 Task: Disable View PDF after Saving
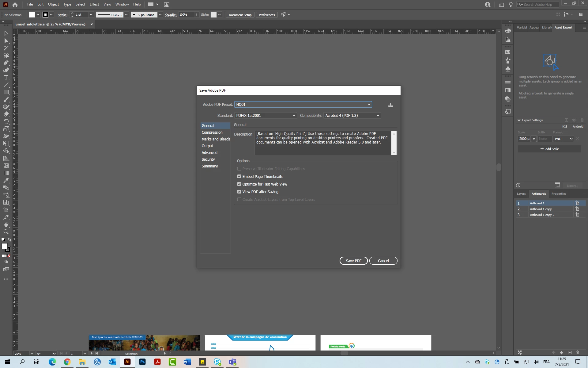[239, 192]
